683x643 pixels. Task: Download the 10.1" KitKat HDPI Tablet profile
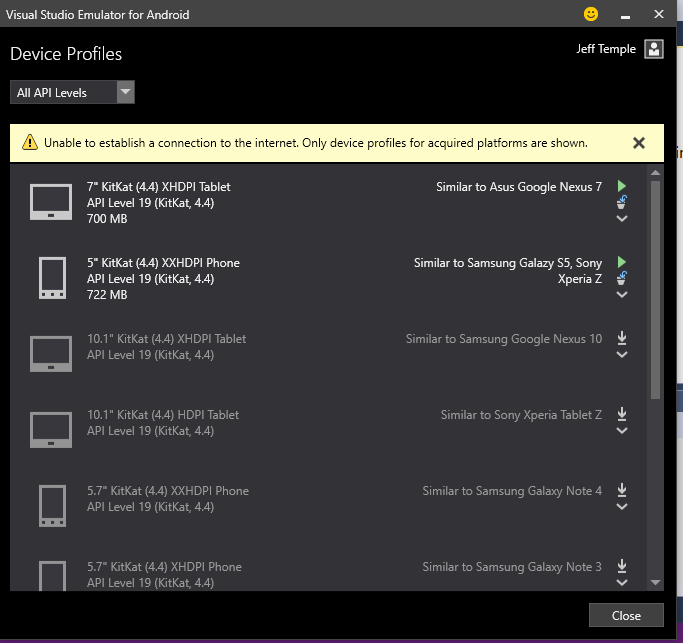coord(622,414)
